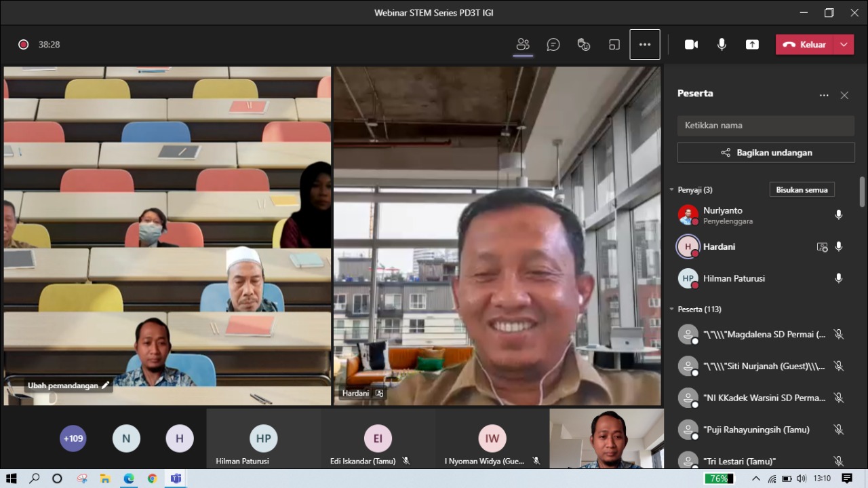This screenshot has height=488, width=868.
Task: Open dropdown arrow next to Keluar
Action: click(844, 45)
